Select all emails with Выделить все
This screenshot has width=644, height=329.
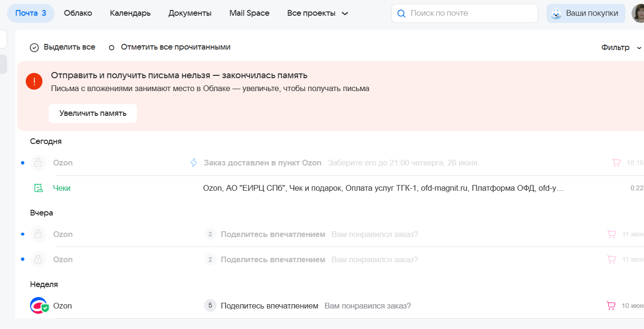point(62,47)
